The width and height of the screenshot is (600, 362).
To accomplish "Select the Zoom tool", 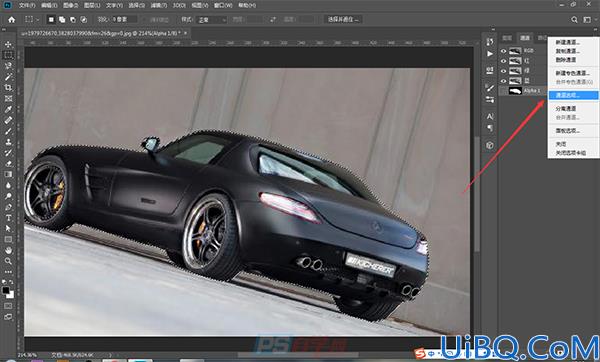I will tap(8, 261).
